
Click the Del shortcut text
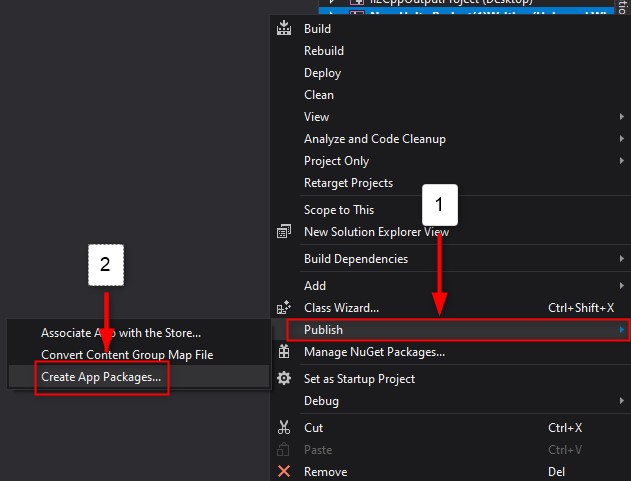tap(556, 471)
